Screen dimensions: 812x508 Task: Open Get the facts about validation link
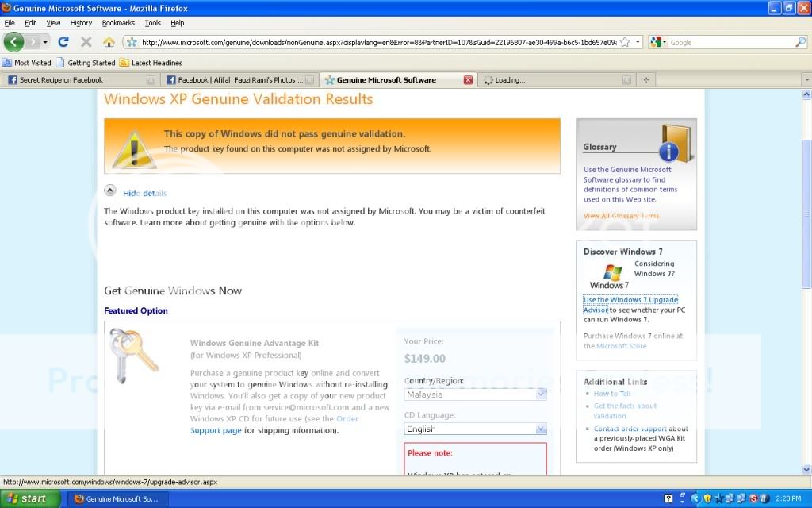[x=625, y=410]
